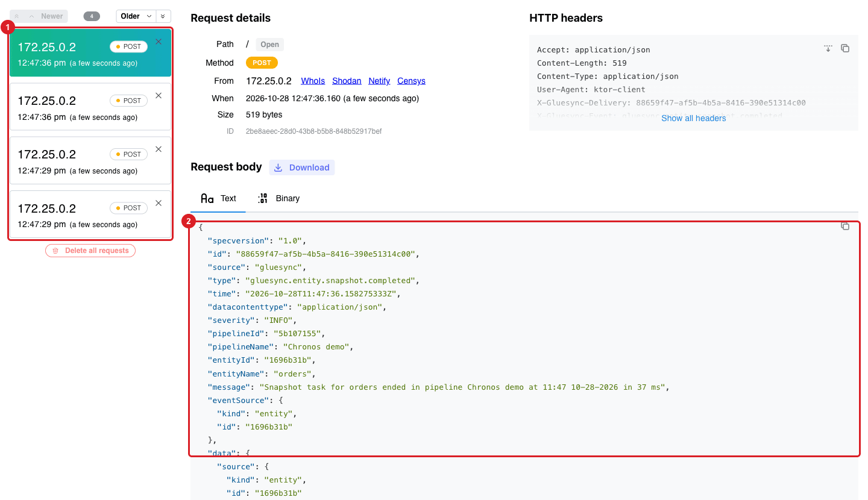The width and height of the screenshot is (868, 500).
Task: Click the Content-Length: 519 header line
Action: (x=582, y=63)
